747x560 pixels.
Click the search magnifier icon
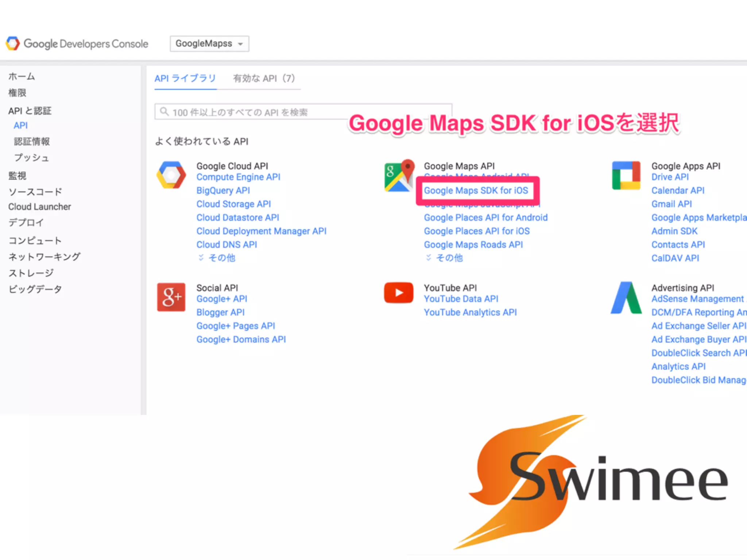pyautogui.click(x=165, y=112)
